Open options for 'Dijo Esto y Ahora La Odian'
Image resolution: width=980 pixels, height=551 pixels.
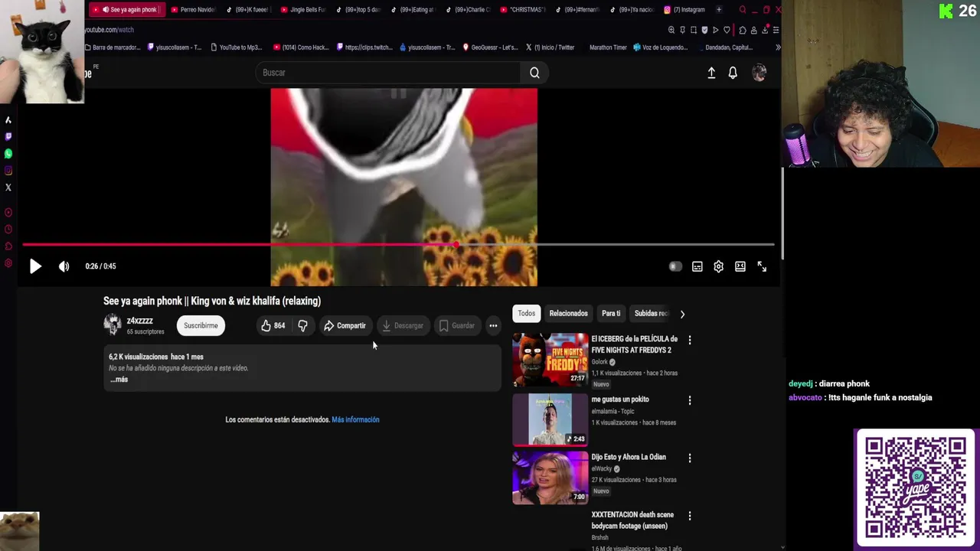point(690,458)
